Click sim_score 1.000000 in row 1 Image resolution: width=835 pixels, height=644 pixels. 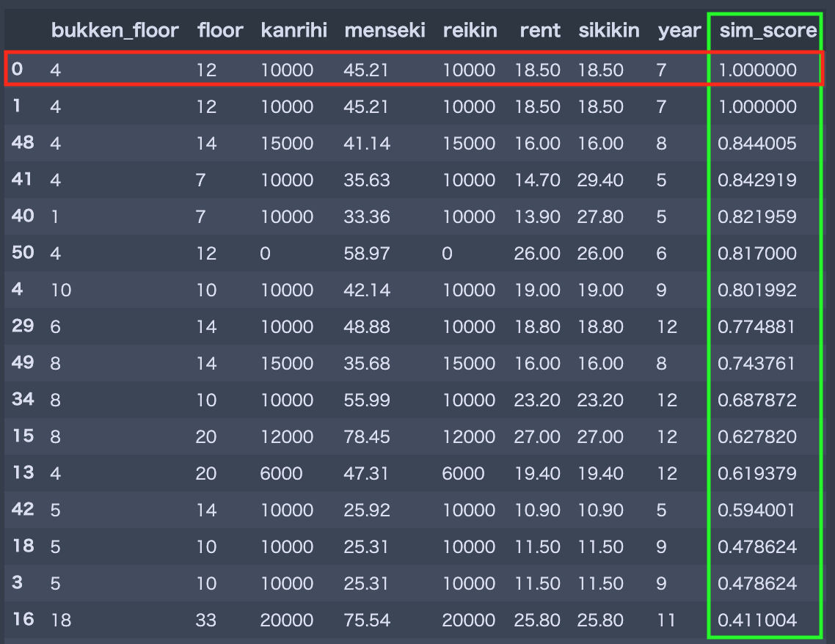(x=757, y=106)
